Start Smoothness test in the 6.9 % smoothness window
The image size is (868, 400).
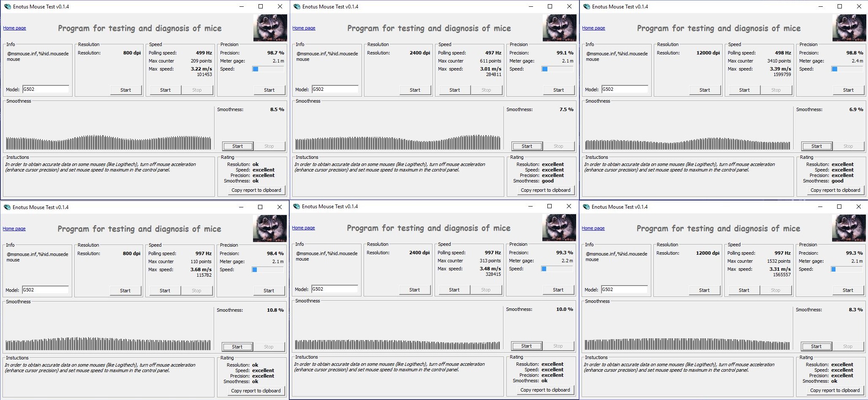pos(816,146)
